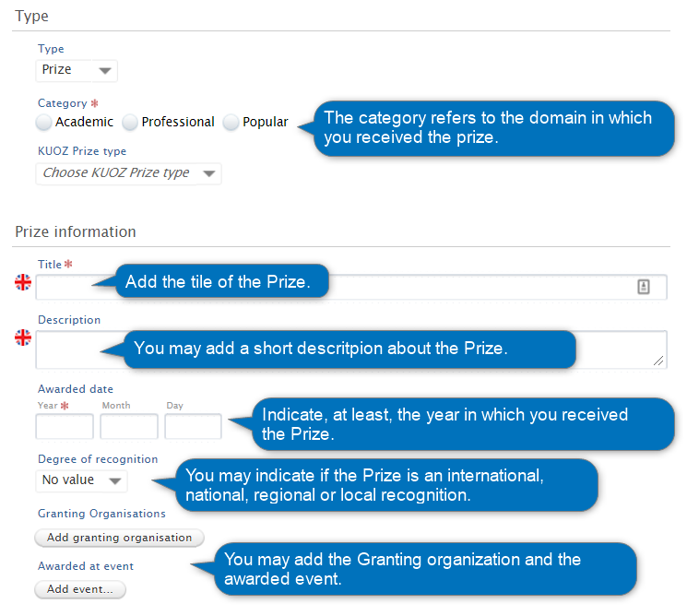Click the UK flag beside Description field

click(x=23, y=338)
